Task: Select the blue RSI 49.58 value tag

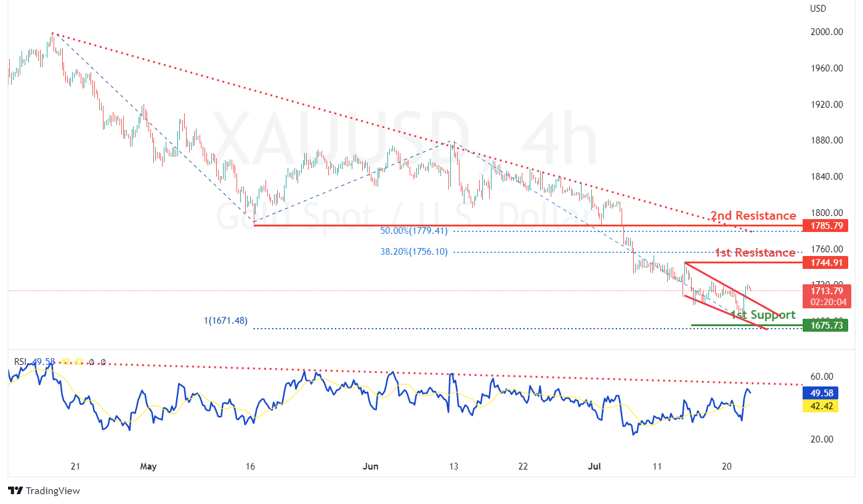Action: (820, 393)
